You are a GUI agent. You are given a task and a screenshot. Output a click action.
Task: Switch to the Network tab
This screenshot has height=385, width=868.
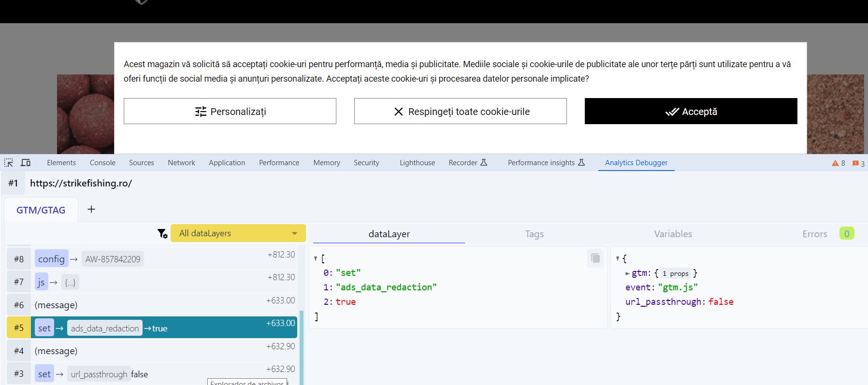181,163
